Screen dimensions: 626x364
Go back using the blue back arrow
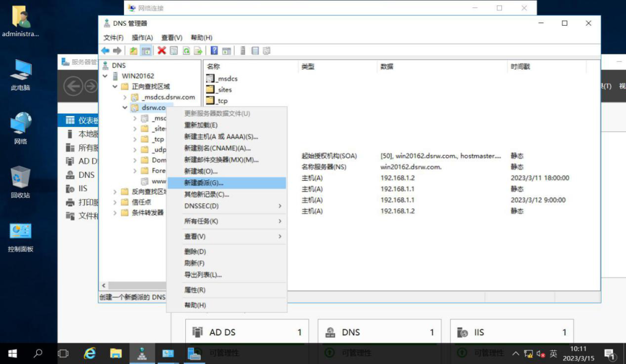(x=105, y=51)
